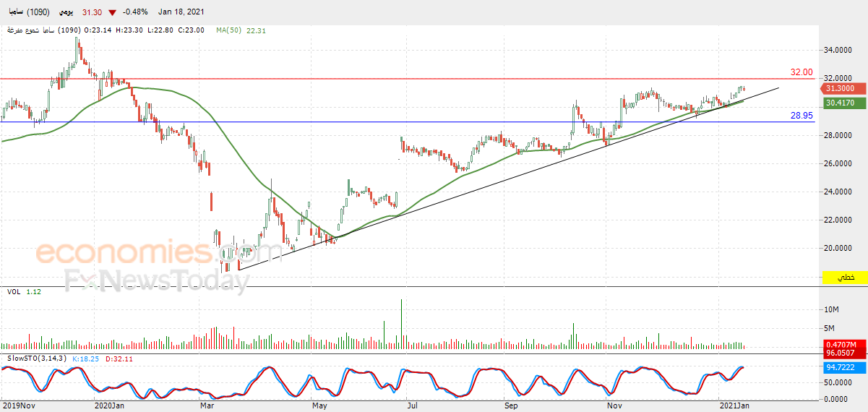This screenshot has width=868, height=412.
Task: Click the 2021Jan date axis label
Action: coord(735,406)
